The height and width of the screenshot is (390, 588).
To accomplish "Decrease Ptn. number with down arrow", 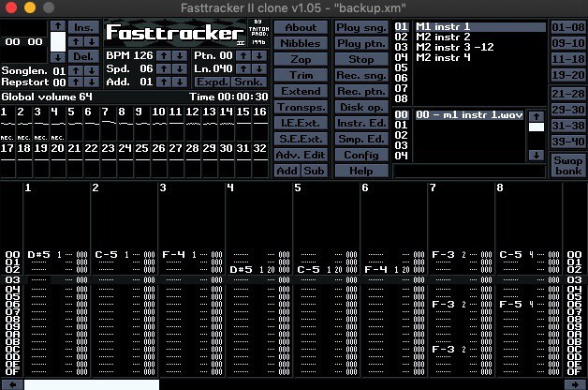I will (259, 56).
